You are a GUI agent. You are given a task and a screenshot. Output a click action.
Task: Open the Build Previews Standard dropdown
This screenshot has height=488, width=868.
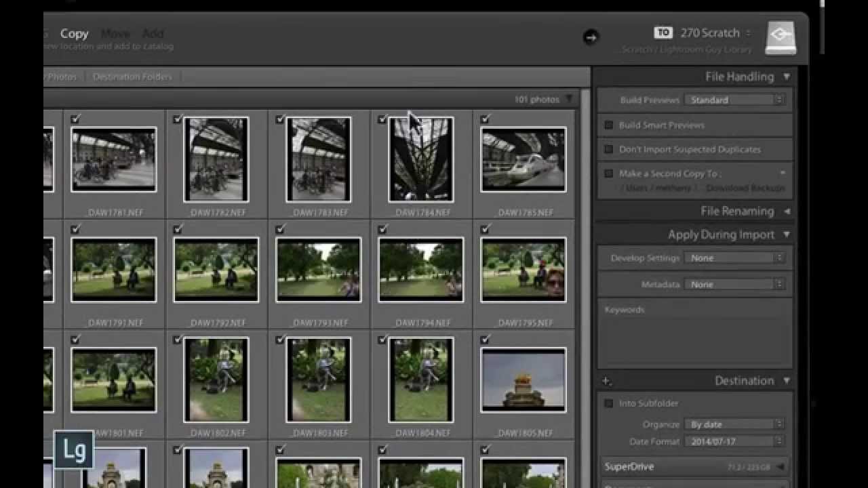[x=734, y=100]
